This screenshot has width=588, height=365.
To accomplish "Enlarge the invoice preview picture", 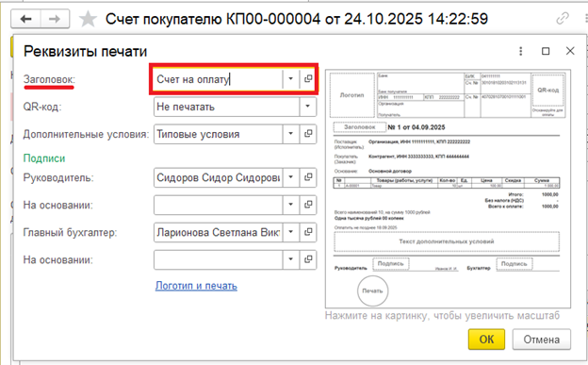I will pyautogui.click(x=448, y=189).
